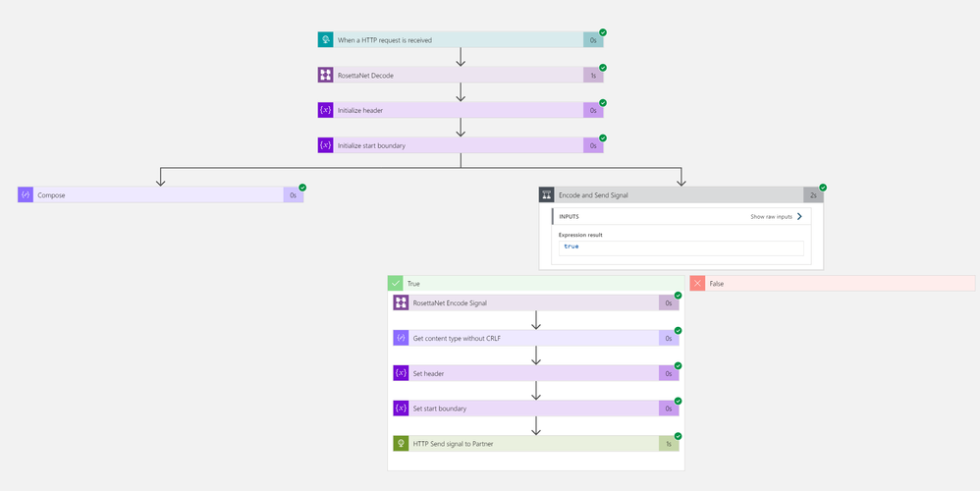
Task: Click the Expression result value field
Action: click(681, 247)
